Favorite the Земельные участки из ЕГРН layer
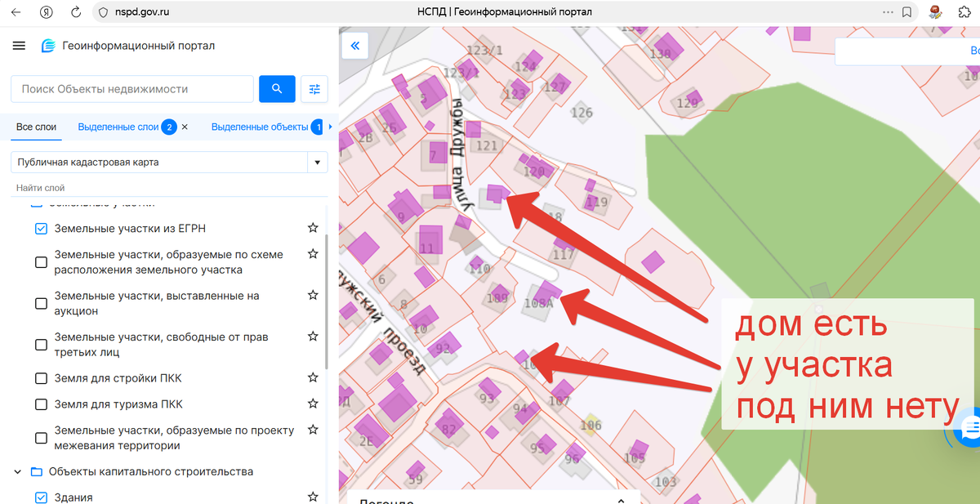 [x=312, y=228]
